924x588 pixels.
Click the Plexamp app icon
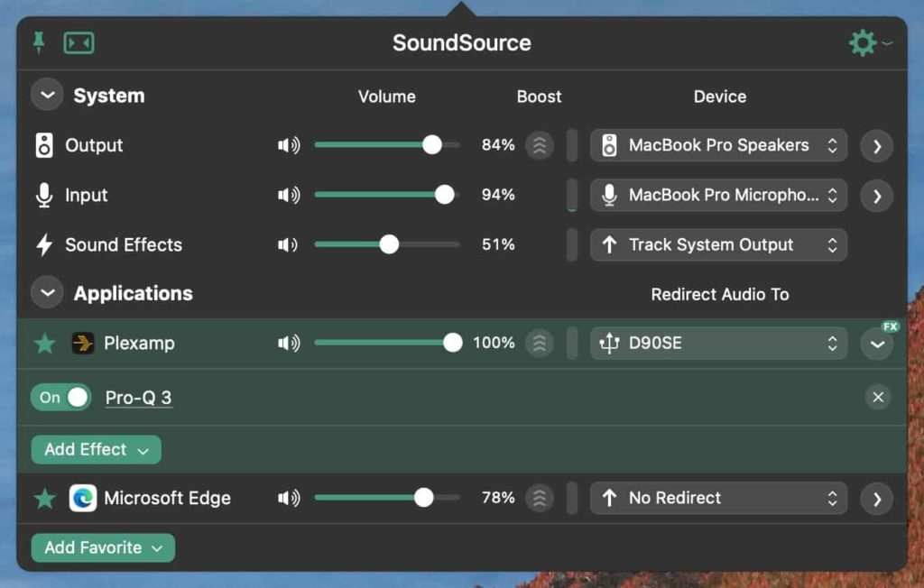point(82,343)
